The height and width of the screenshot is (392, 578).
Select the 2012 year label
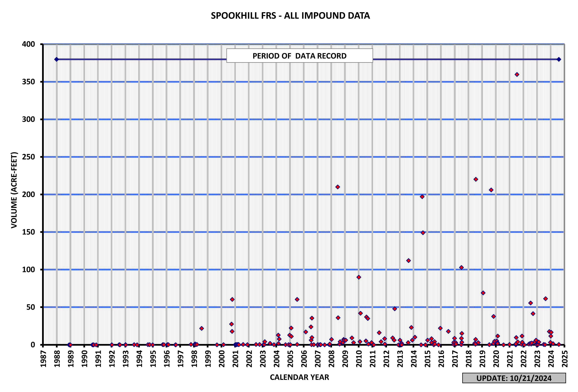387,359
